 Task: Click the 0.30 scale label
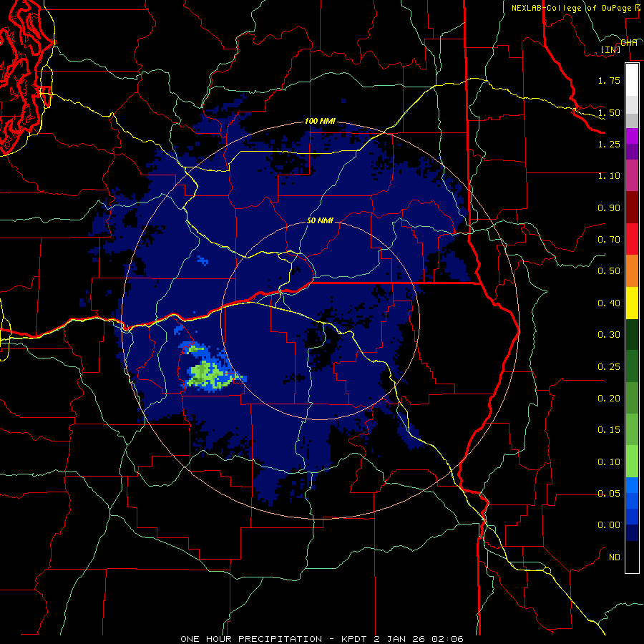click(x=609, y=335)
